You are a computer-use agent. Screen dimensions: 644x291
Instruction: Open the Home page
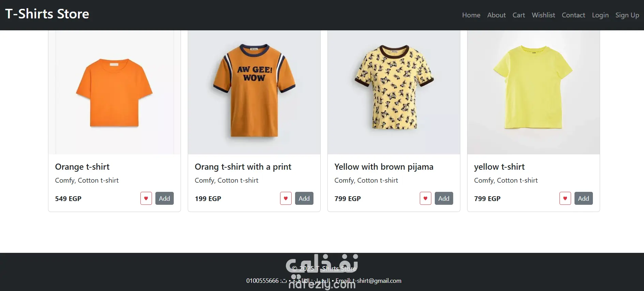point(471,15)
